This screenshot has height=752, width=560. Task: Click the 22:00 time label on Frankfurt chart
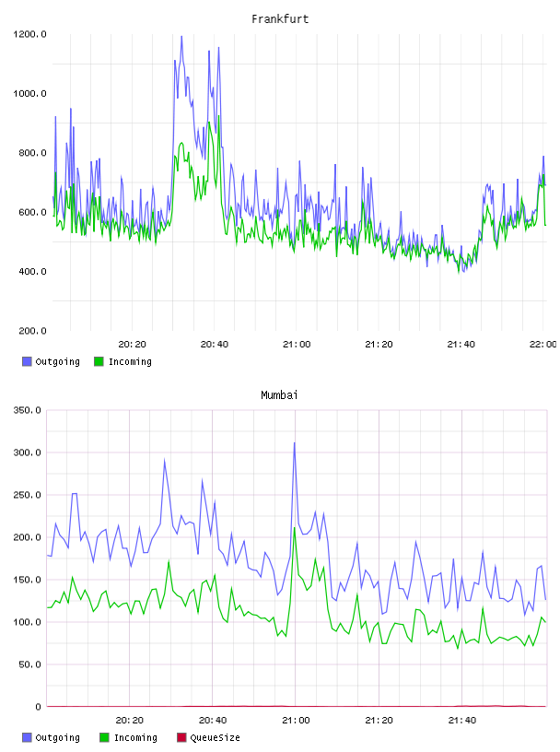click(542, 345)
